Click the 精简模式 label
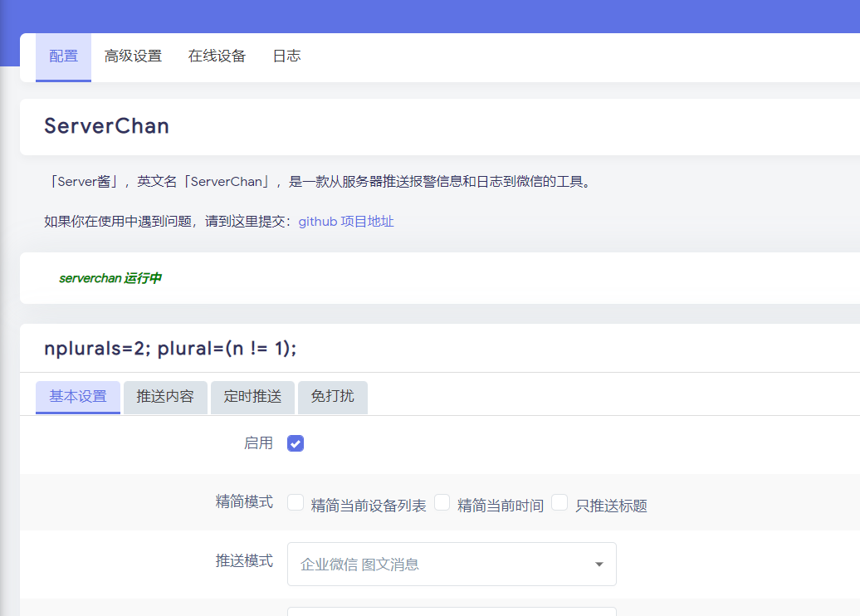 tap(244, 502)
